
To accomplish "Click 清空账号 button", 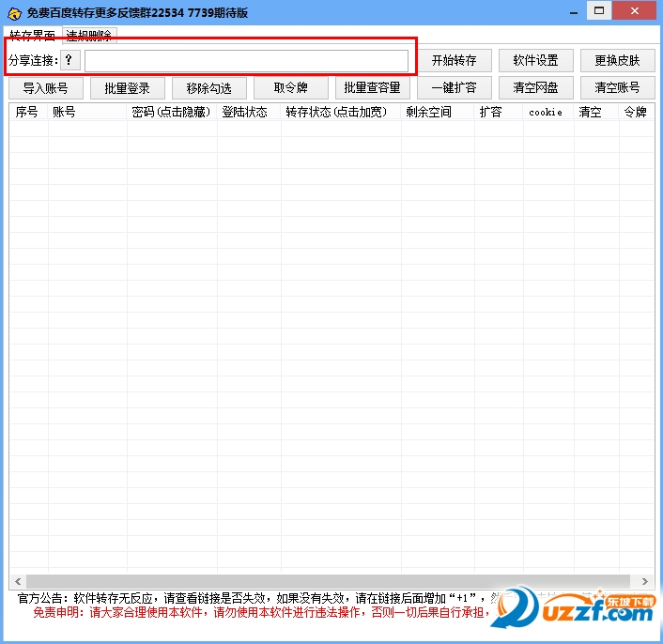I will (x=617, y=88).
